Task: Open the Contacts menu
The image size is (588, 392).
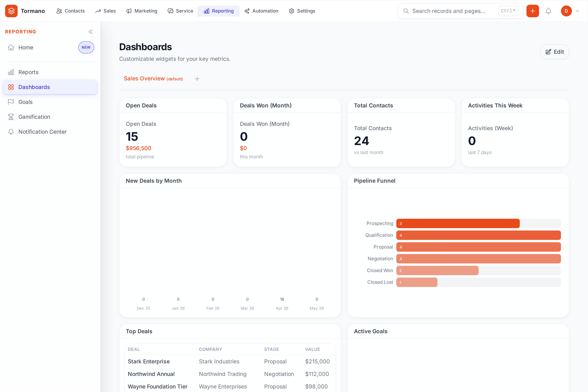Action: click(71, 11)
